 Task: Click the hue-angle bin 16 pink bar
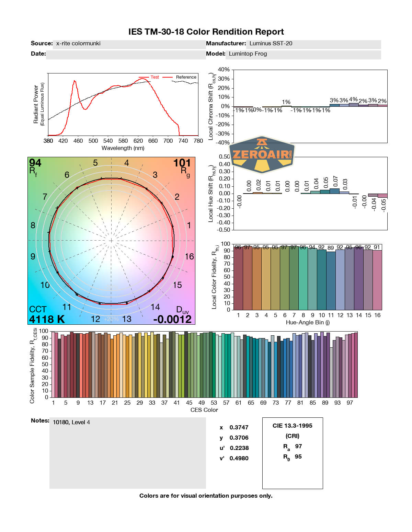click(377, 280)
